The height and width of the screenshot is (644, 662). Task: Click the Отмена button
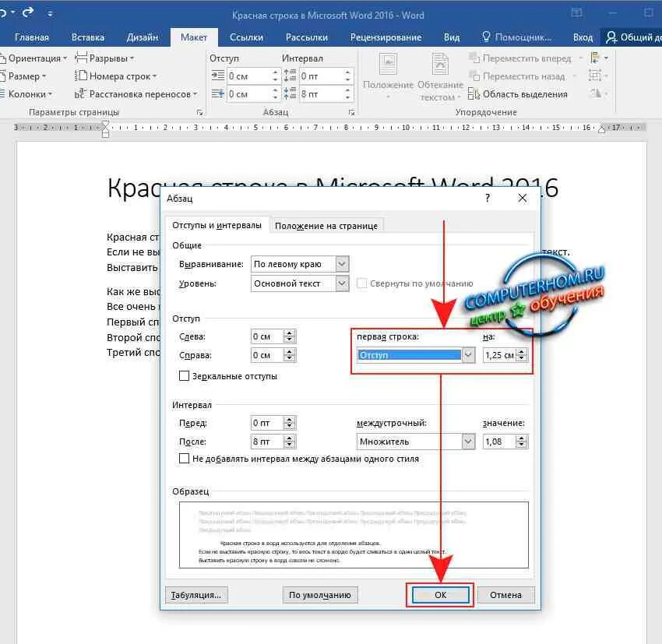505,595
